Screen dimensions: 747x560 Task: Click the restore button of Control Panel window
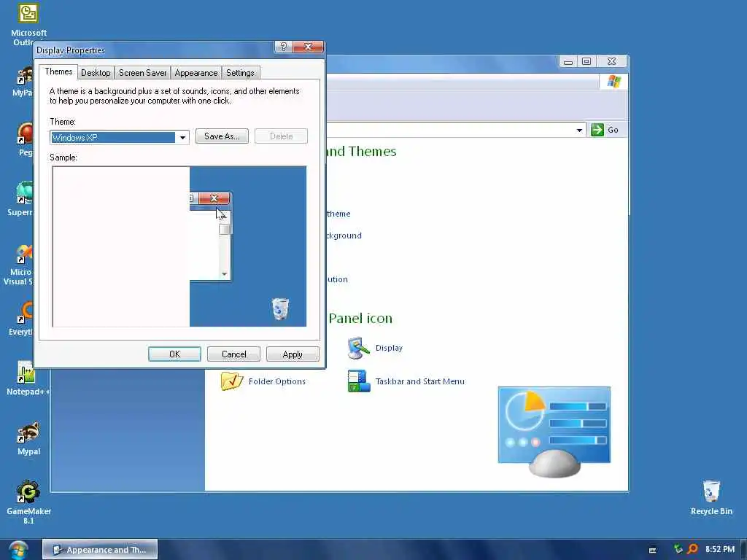587,61
